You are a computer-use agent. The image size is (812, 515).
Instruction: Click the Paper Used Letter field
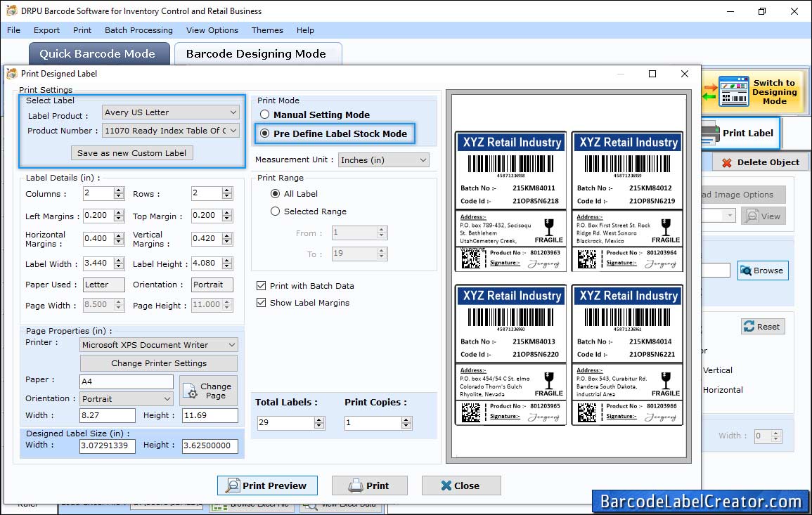coord(103,285)
